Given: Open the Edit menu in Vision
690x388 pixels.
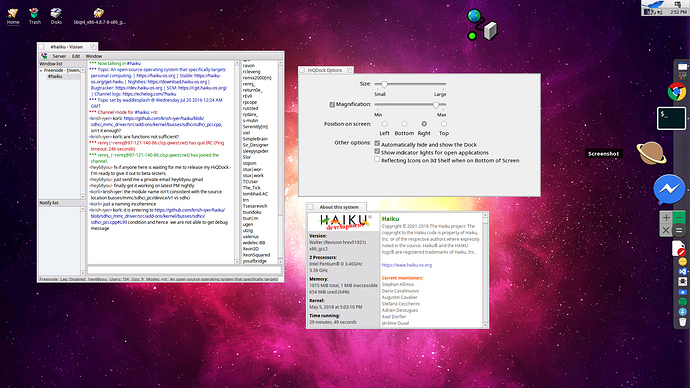Looking at the screenshot, I should (x=76, y=56).
